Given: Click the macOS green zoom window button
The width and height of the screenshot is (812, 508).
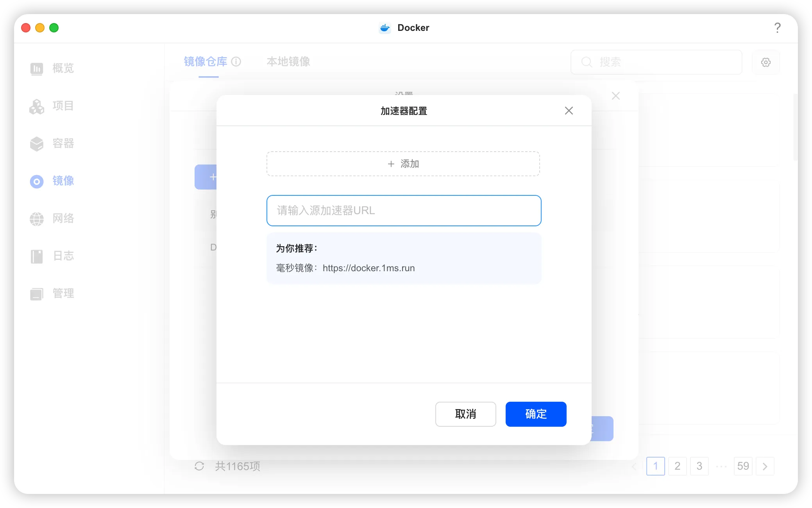Looking at the screenshot, I should (x=54, y=28).
